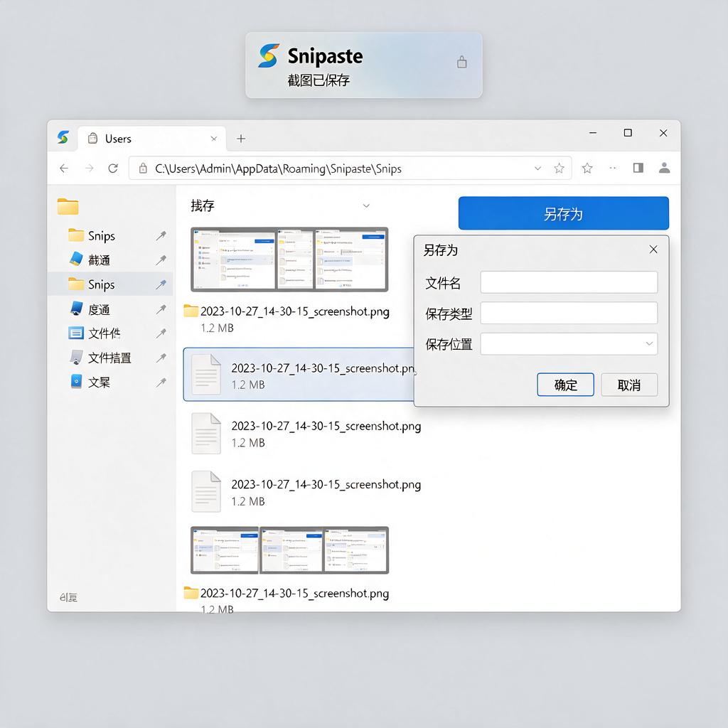The image size is (728, 728).
Task: Click the favorites star beside the address bar
Action: click(587, 168)
